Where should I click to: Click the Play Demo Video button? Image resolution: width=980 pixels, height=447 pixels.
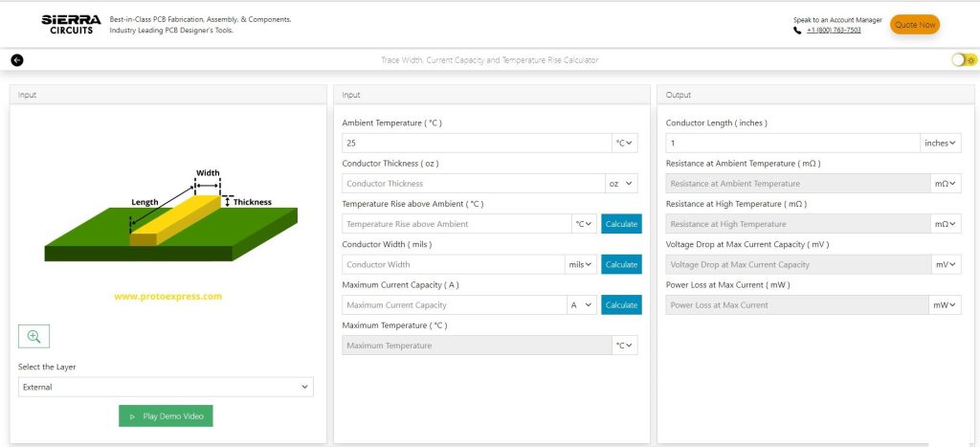click(166, 416)
